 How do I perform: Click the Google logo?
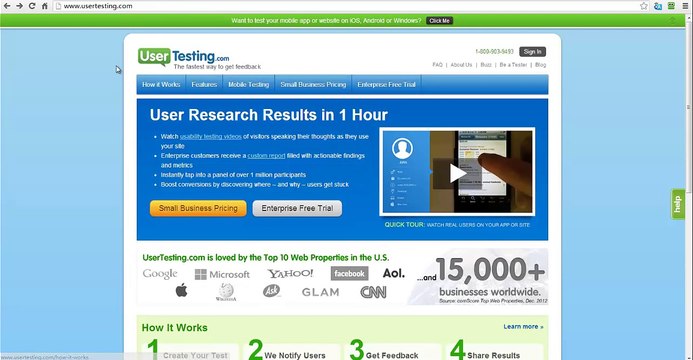(x=160, y=274)
